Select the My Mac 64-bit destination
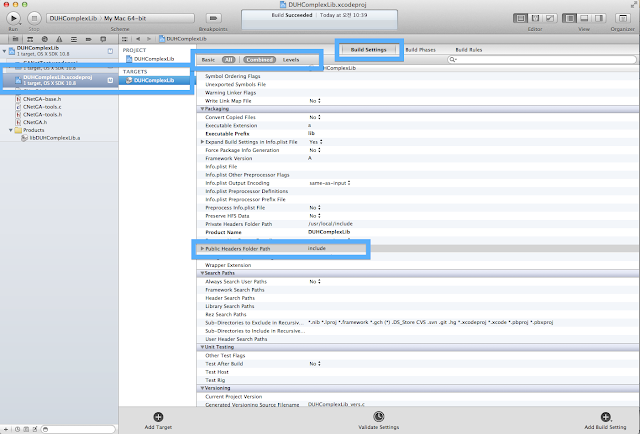This screenshot has width=640, height=434. coord(125,18)
